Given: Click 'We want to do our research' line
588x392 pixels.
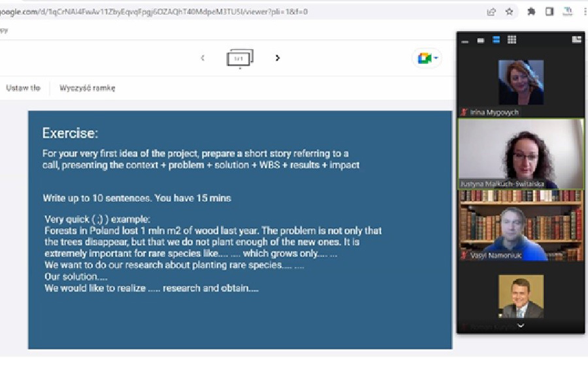Looking at the screenshot, I should point(174,265).
